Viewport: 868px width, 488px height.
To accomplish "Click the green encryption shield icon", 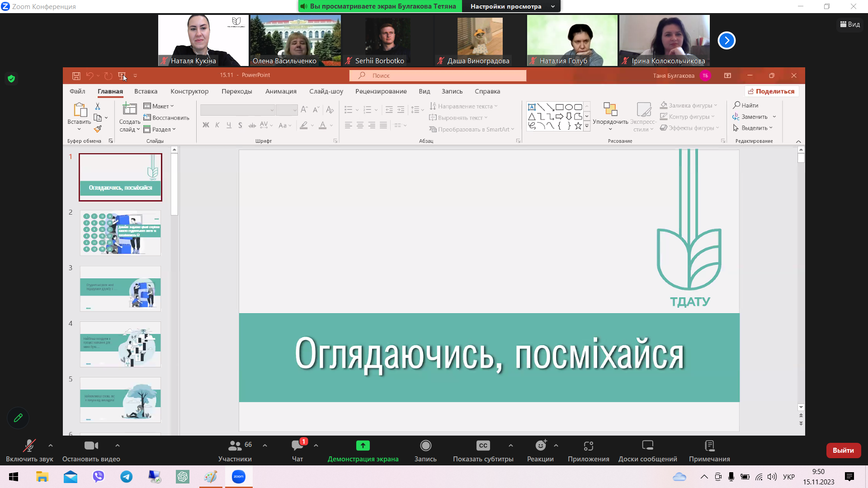I will coord(11,79).
